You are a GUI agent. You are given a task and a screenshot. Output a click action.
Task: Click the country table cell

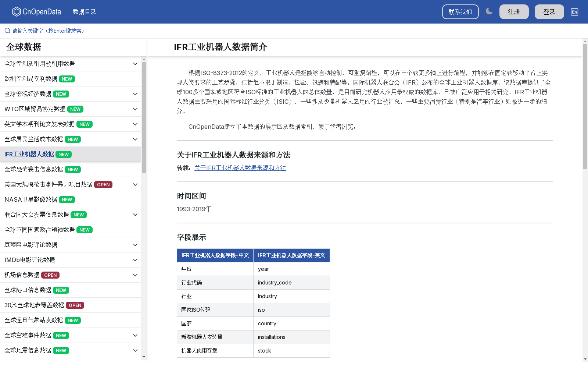pos(291,323)
